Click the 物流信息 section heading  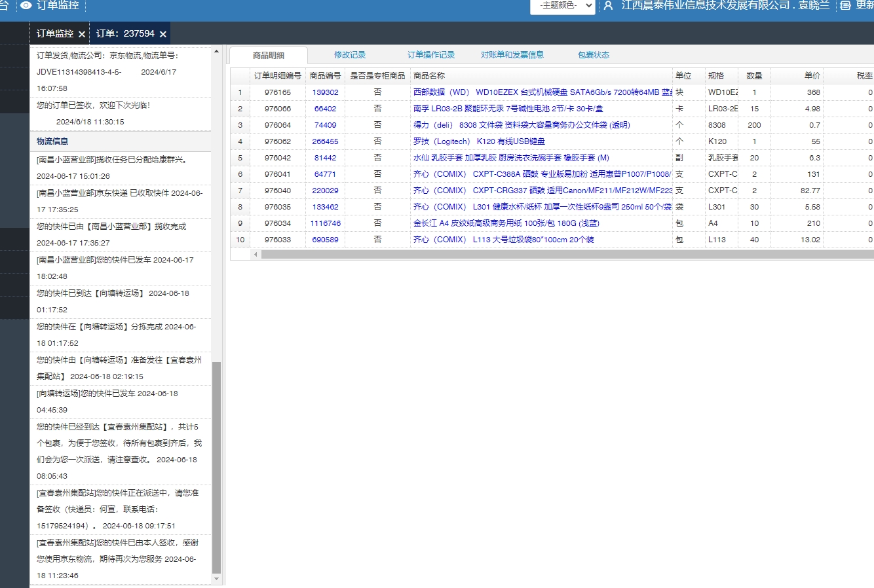[52, 141]
